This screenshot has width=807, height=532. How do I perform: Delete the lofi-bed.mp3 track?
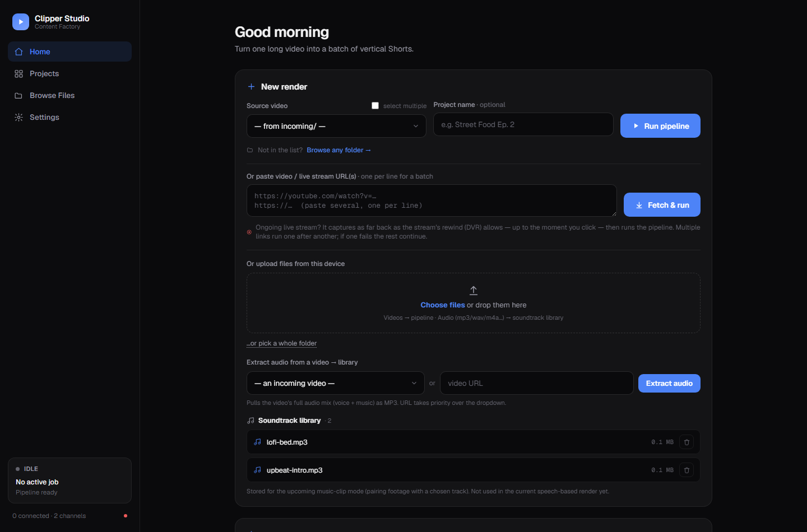coord(687,442)
